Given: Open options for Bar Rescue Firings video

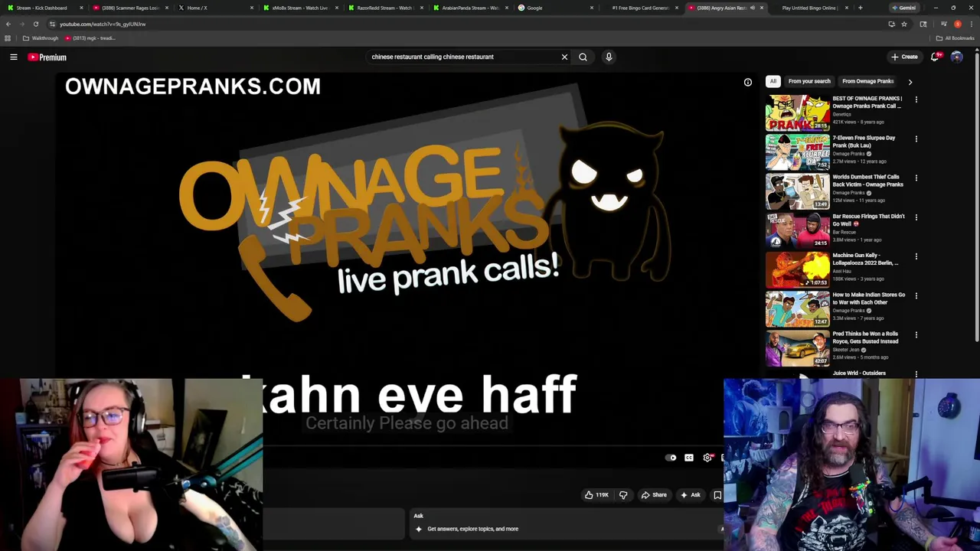Looking at the screenshot, I should [916, 217].
